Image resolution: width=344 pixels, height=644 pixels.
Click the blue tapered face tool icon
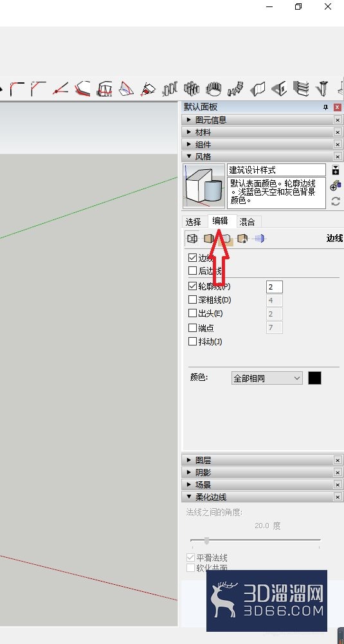tap(126, 88)
